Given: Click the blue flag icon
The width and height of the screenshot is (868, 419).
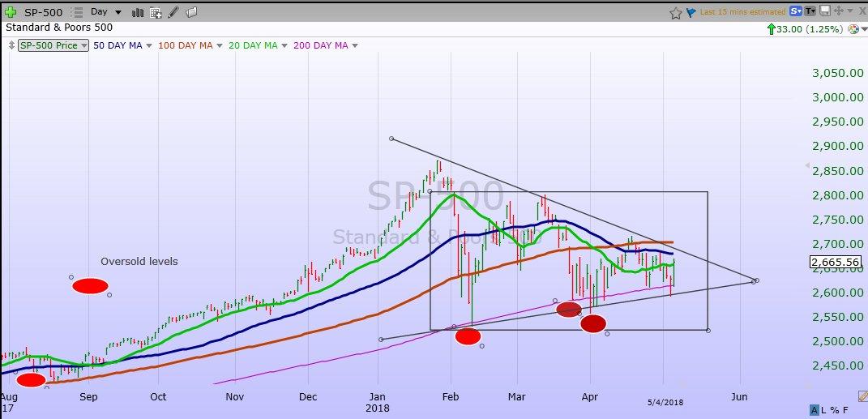Looking at the screenshot, I should pos(691,12).
